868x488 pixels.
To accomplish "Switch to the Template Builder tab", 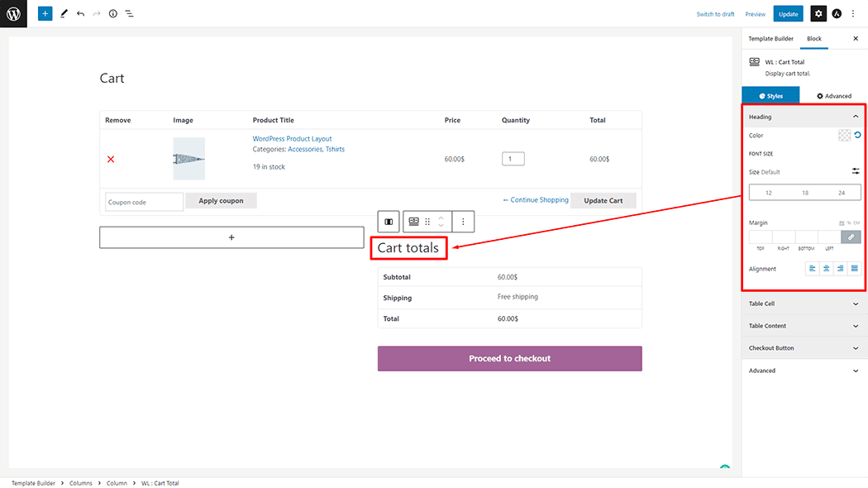I will coord(770,39).
